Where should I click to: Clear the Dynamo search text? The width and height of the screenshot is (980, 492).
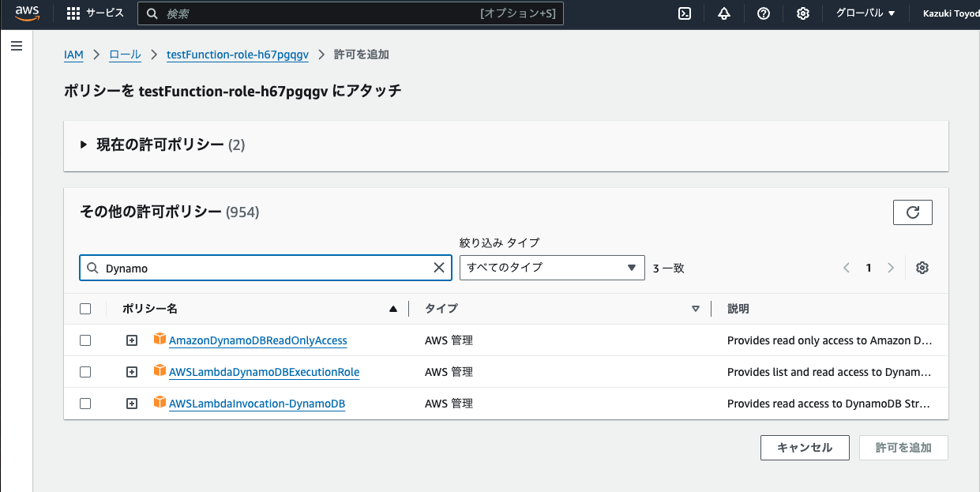coord(439,268)
